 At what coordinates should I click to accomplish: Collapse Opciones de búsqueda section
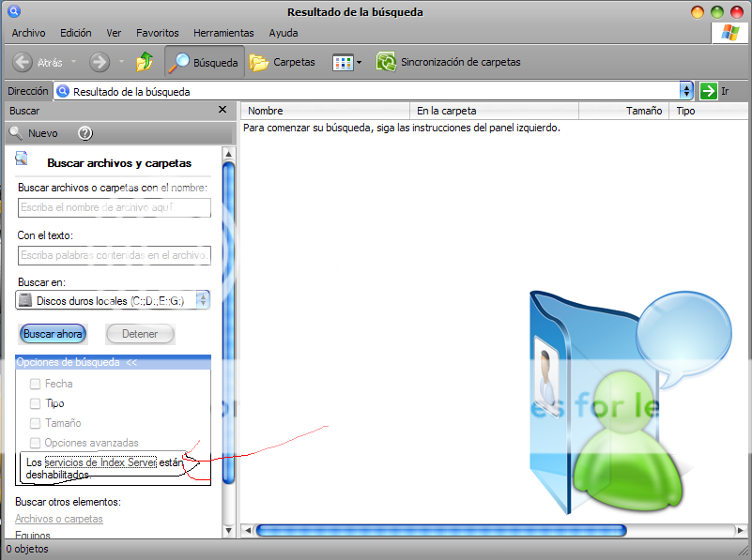tap(114, 362)
